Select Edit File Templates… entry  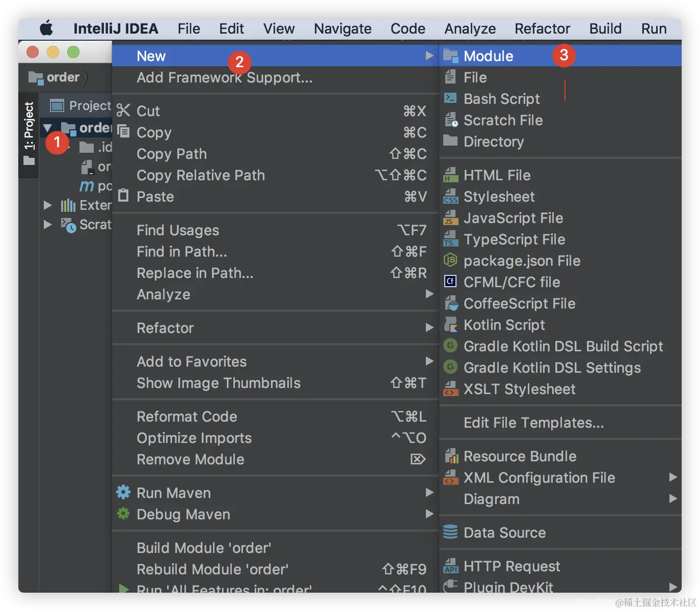560,423
